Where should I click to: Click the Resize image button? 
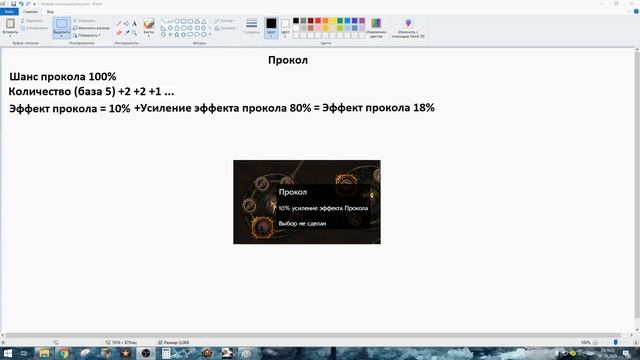(x=91, y=28)
